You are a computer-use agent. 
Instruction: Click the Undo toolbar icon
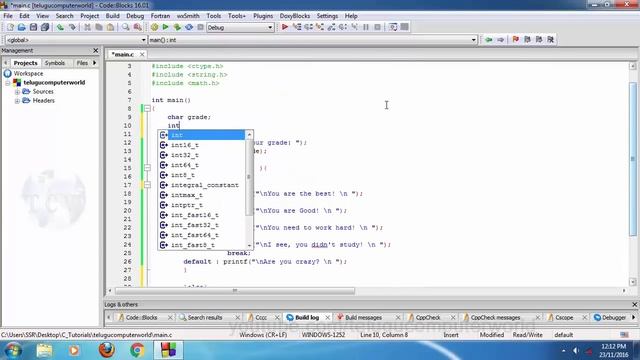tap(60, 27)
